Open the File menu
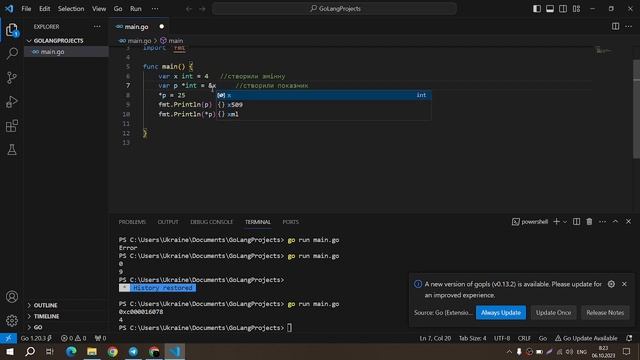The width and height of the screenshot is (640, 360). 26,9
